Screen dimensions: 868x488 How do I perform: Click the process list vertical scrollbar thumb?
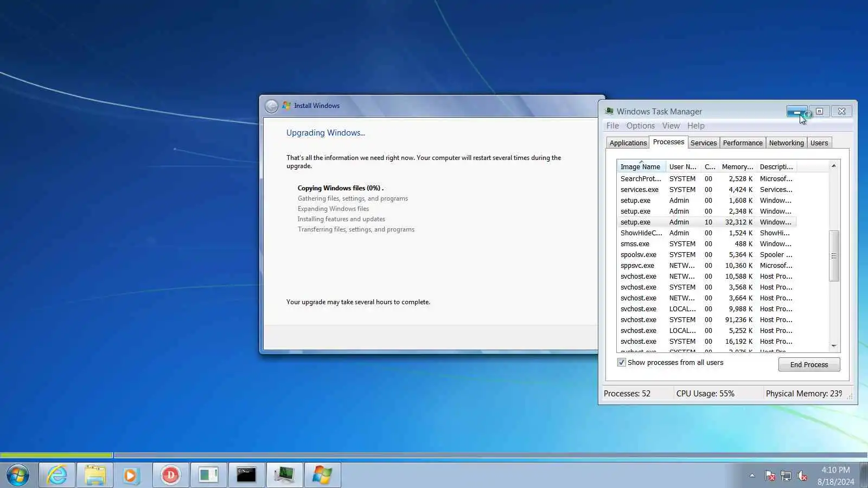pos(834,256)
